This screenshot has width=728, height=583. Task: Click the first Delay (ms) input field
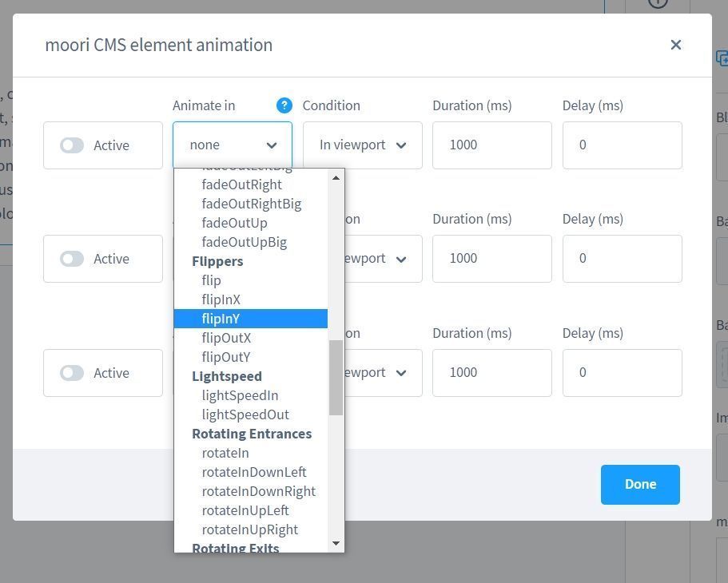pyautogui.click(x=622, y=145)
